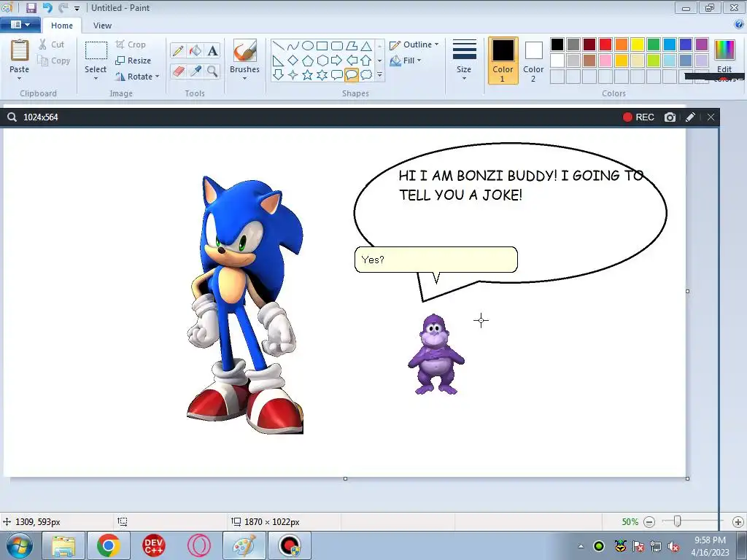This screenshot has height=560, width=747.
Task: Open Dev-C++ from taskbar
Action: coord(153,545)
